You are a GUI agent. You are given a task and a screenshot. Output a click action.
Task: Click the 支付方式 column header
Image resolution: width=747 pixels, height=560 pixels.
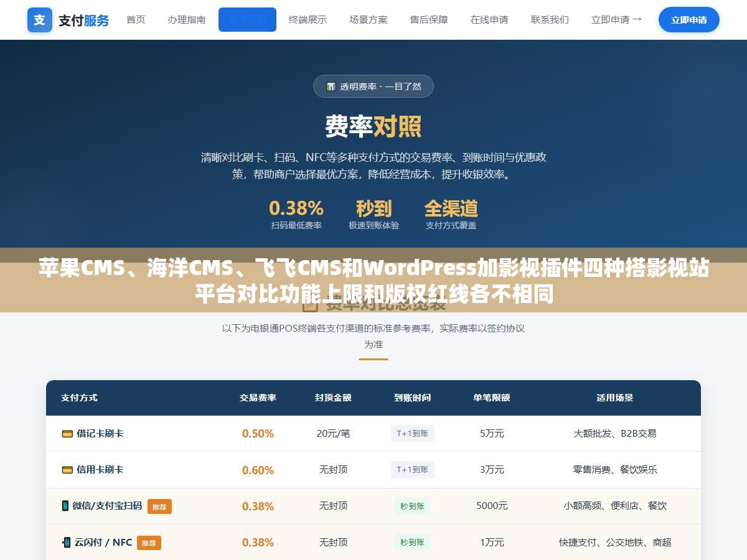[79, 398]
